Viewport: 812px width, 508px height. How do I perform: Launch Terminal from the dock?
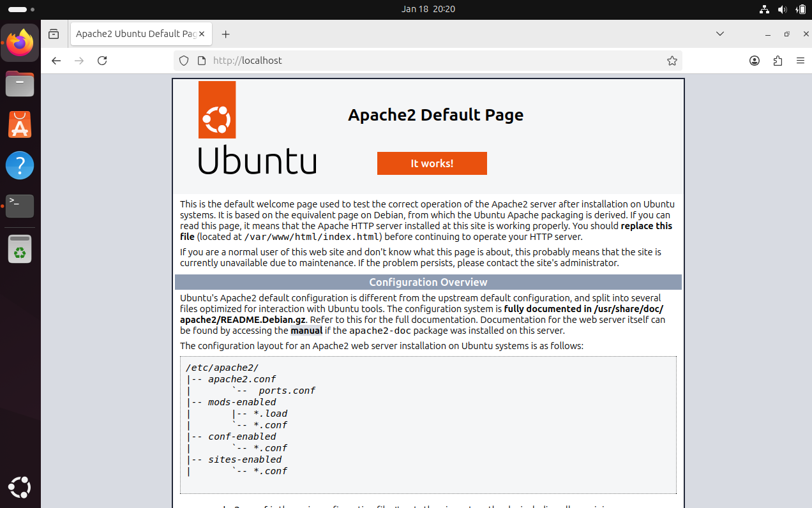click(x=20, y=206)
